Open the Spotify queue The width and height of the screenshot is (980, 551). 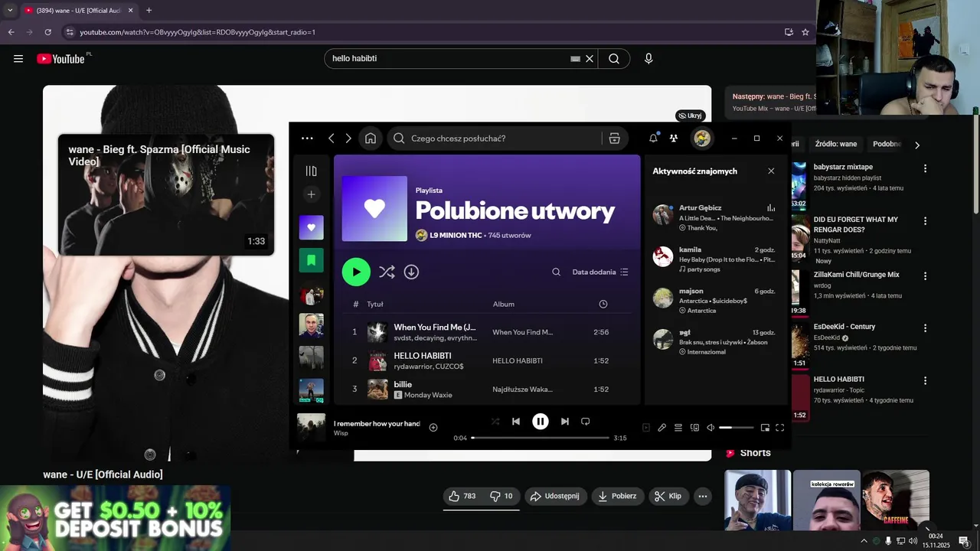678,428
